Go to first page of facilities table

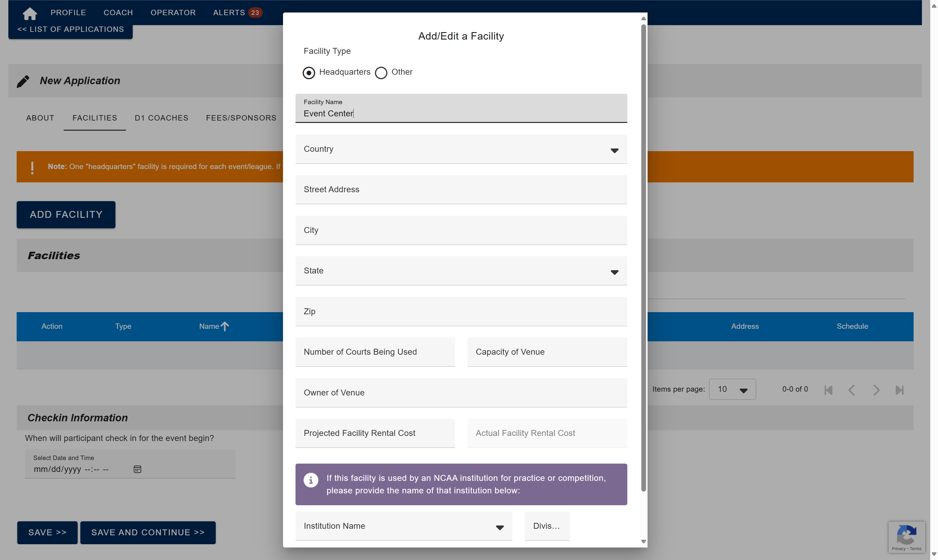[x=828, y=390]
